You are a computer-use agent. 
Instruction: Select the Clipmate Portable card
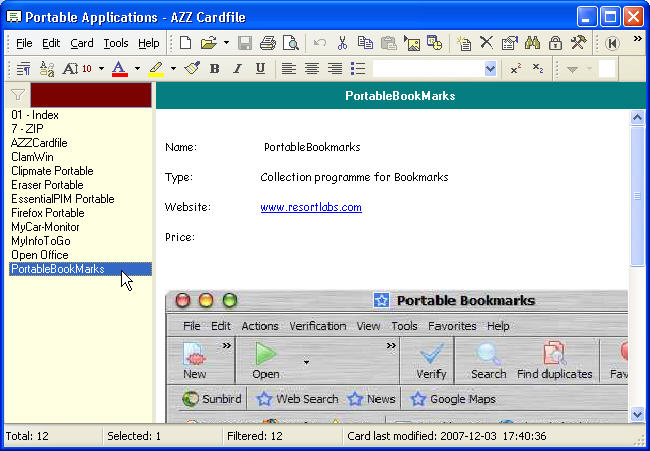[x=80, y=171]
